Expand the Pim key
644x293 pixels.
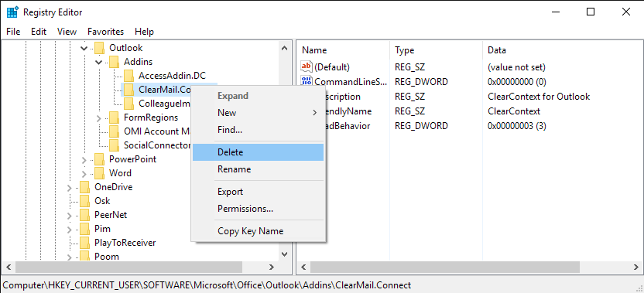(69, 230)
